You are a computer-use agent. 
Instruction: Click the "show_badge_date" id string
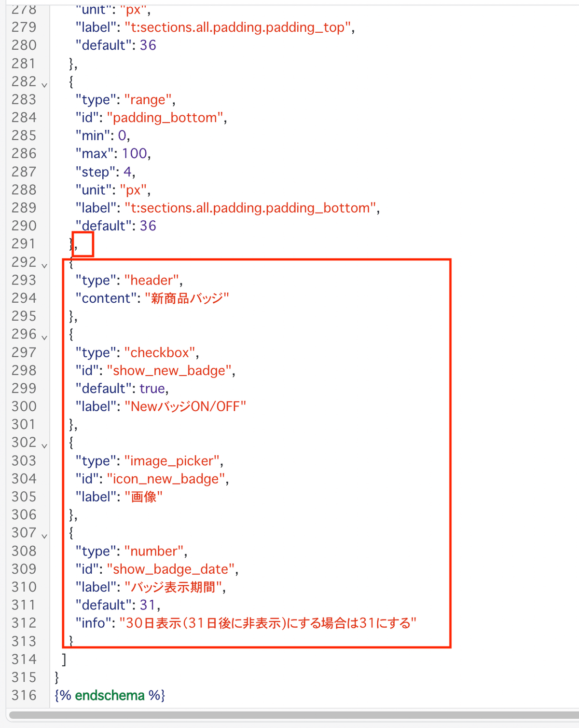(x=171, y=569)
